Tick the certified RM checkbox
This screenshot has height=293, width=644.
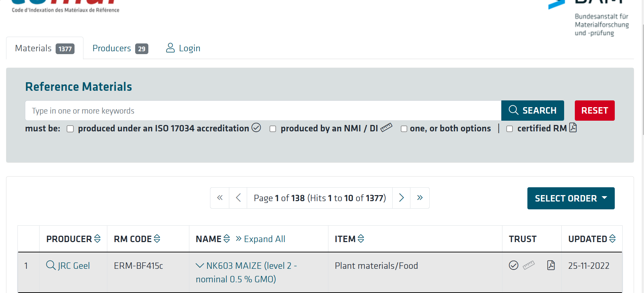coord(510,129)
